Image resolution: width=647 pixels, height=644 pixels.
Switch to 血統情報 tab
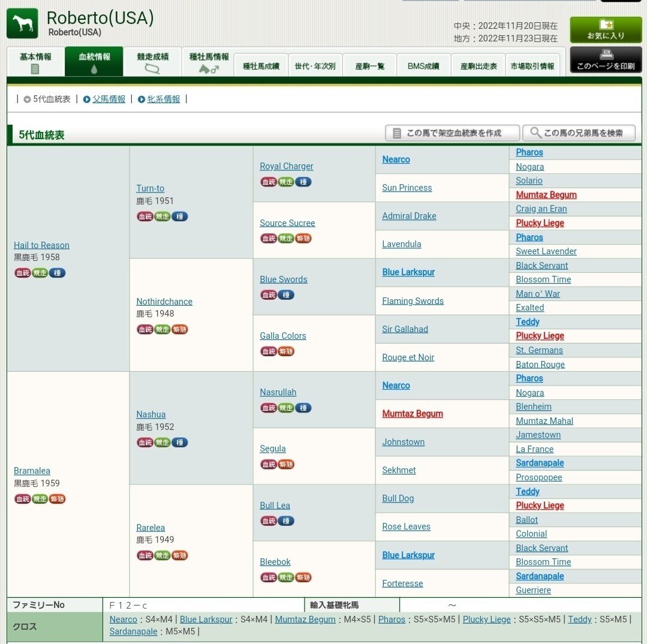tap(94, 62)
